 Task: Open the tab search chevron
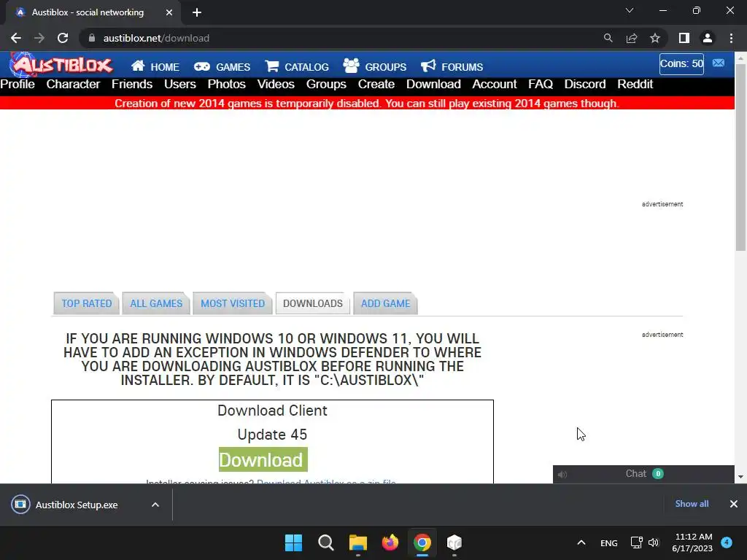630,10
